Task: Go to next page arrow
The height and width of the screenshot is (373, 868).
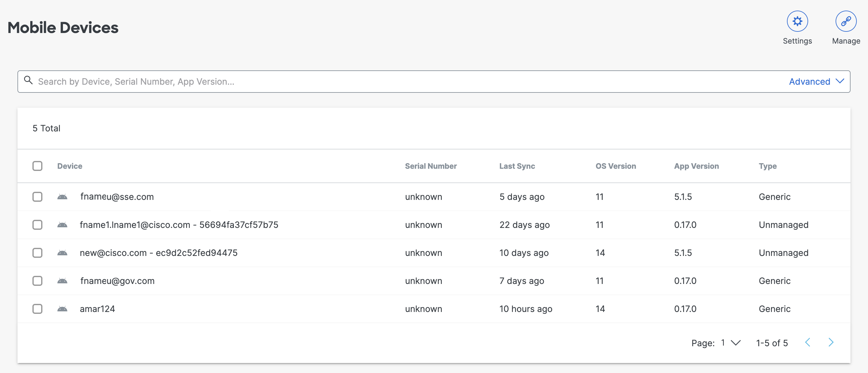Action: pyautogui.click(x=831, y=342)
